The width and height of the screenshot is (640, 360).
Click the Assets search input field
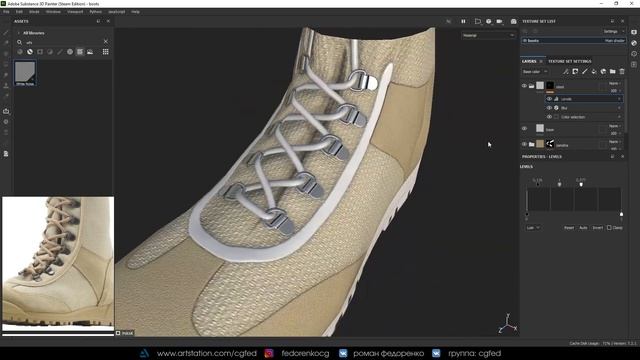tap(64, 42)
